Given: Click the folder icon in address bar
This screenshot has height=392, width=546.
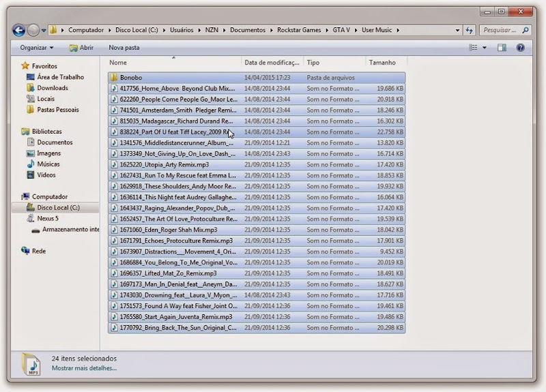Looking at the screenshot, I should click(x=53, y=30).
